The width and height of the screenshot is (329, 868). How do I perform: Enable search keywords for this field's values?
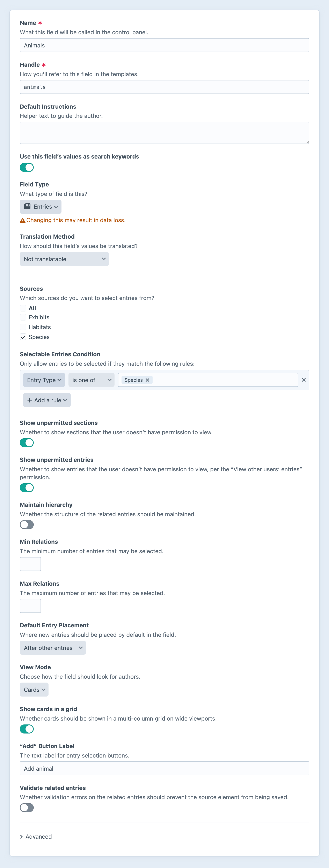tap(27, 167)
